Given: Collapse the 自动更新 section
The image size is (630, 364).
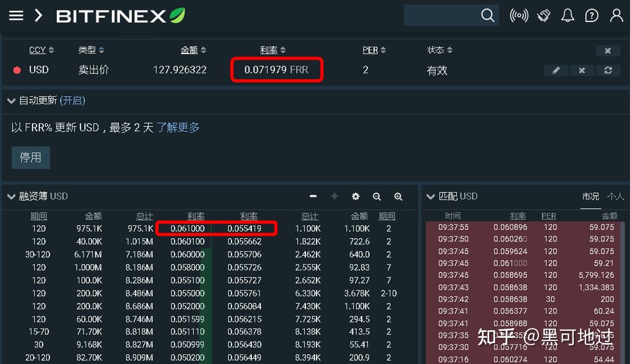Looking at the screenshot, I should (x=11, y=100).
